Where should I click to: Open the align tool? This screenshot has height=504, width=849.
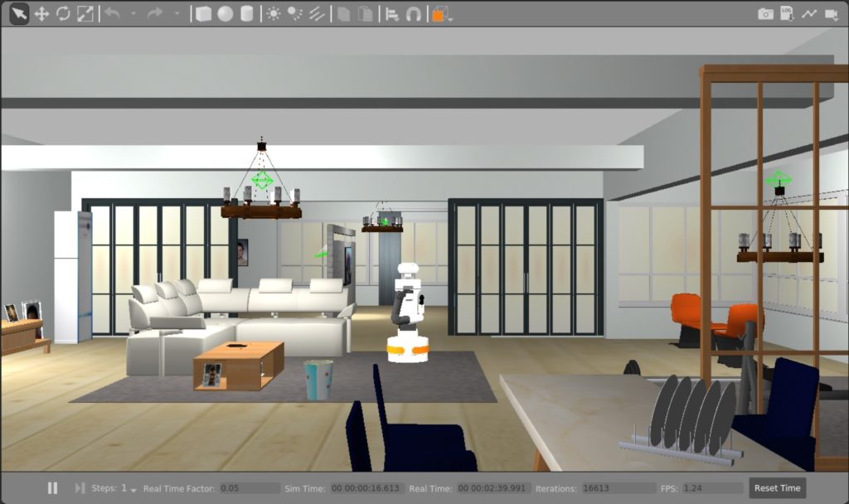point(392,15)
